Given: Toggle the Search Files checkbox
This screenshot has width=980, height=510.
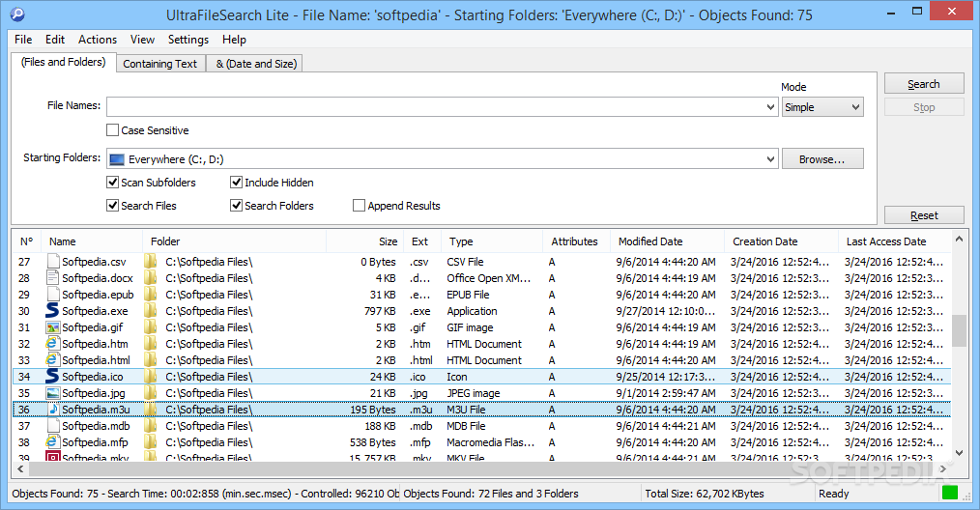Looking at the screenshot, I should pos(112,206).
